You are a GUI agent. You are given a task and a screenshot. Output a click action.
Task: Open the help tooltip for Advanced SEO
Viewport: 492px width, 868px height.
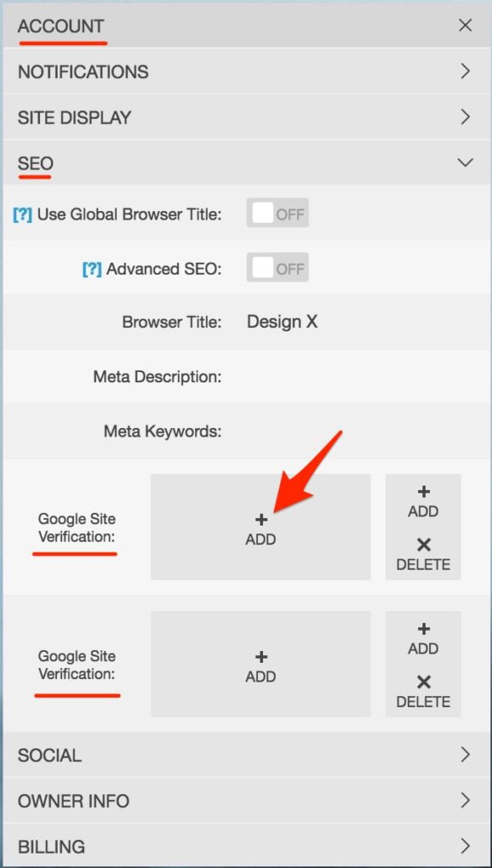point(92,269)
